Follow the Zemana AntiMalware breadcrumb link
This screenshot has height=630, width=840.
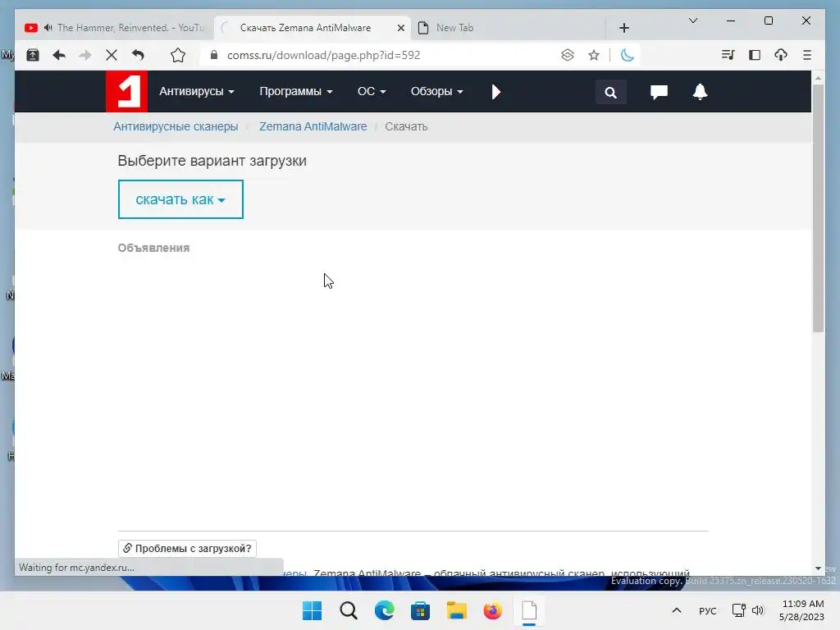pos(313,126)
